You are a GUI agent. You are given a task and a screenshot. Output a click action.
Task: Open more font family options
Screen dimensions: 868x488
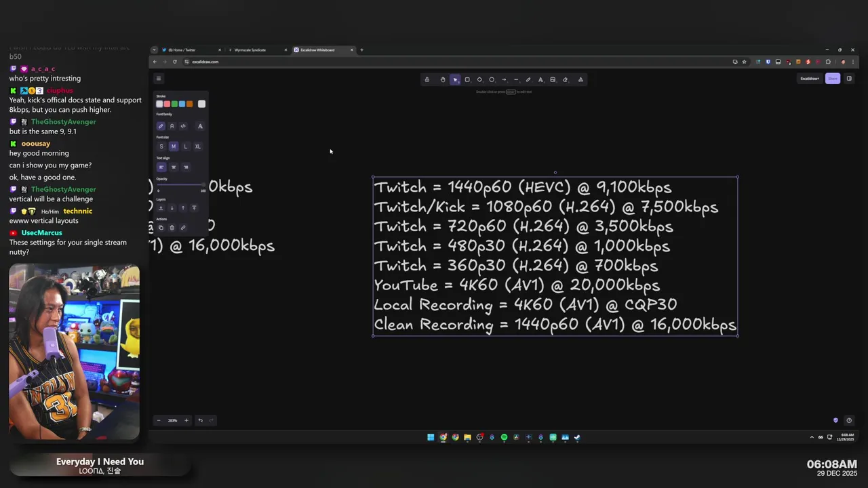click(200, 126)
